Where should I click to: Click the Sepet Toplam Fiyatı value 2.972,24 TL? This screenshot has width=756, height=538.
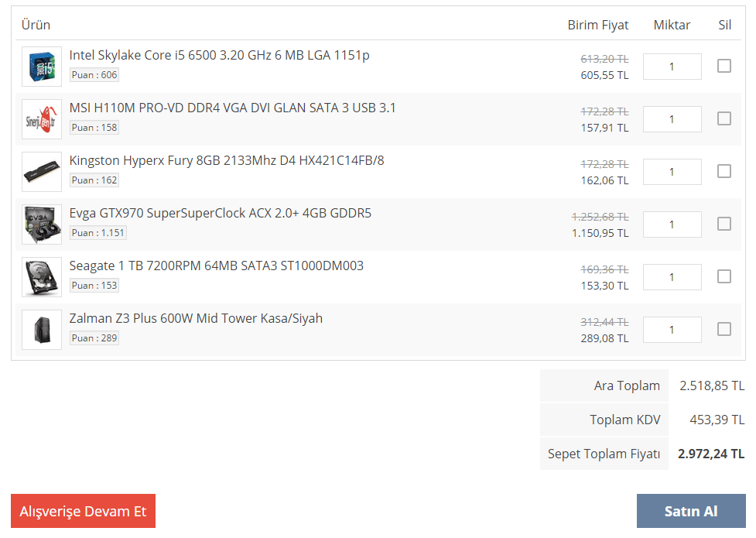[x=711, y=454]
